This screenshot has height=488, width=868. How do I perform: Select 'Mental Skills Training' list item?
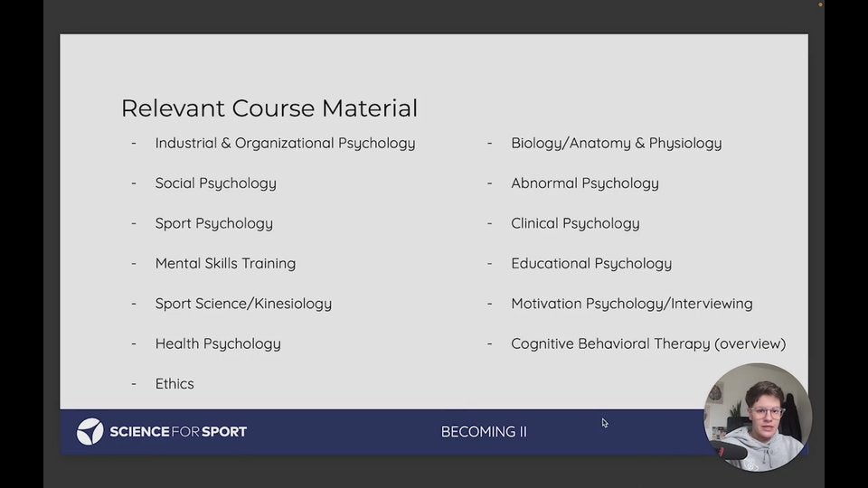(x=225, y=263)
